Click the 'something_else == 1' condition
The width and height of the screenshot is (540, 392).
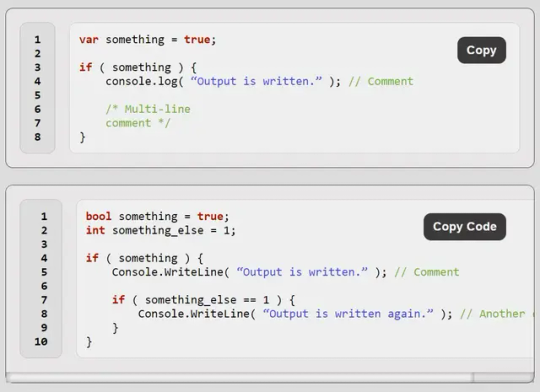(207, 300)
